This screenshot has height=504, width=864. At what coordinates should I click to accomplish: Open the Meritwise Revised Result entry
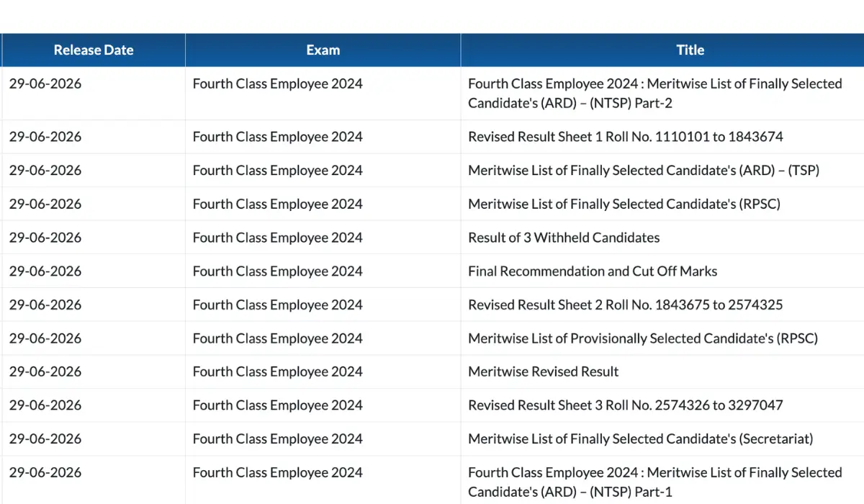point(543,372)
